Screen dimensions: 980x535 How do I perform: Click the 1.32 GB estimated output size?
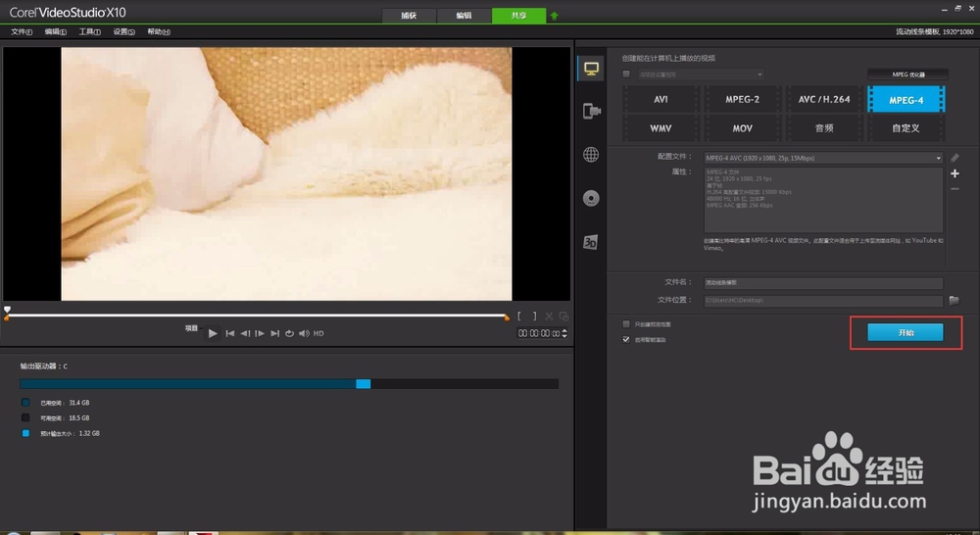click(89, 433)
